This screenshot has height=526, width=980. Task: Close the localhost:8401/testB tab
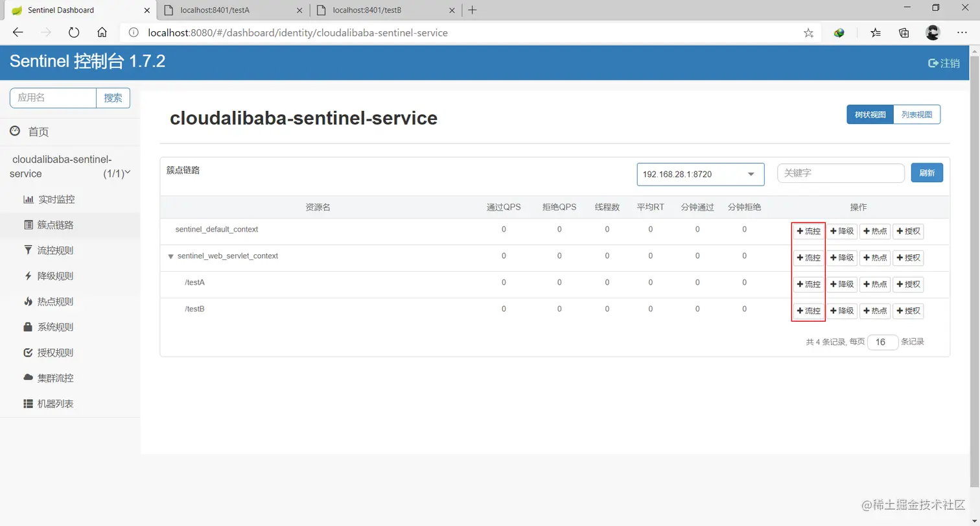coord(450,10)
